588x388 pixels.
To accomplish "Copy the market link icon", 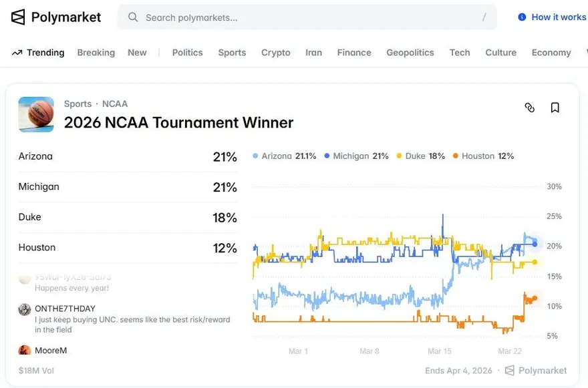I will click(530, 108).
